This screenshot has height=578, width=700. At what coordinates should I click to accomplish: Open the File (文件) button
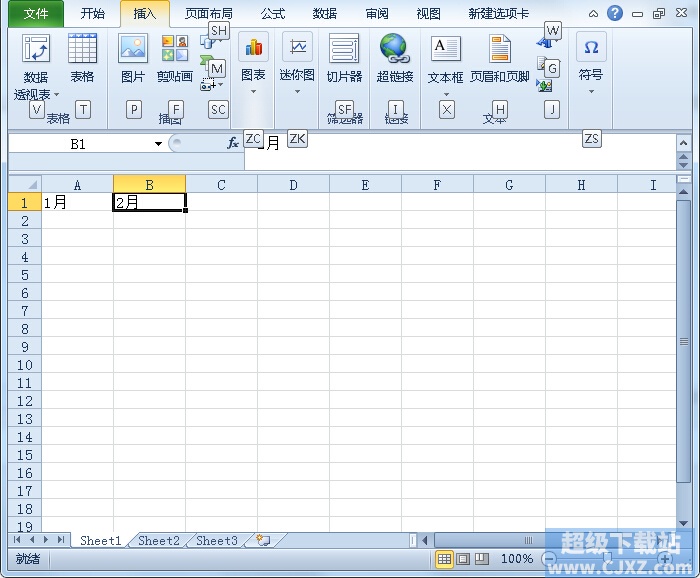[36, 14]
